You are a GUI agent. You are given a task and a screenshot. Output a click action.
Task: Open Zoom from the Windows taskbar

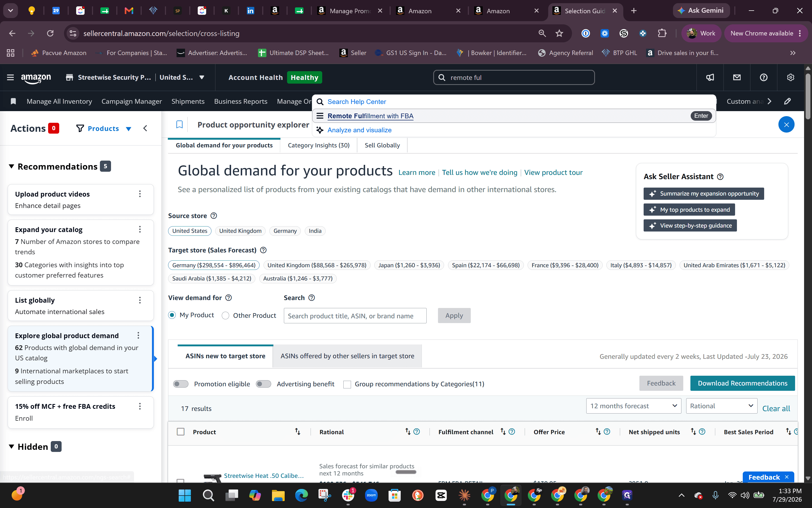371,495
